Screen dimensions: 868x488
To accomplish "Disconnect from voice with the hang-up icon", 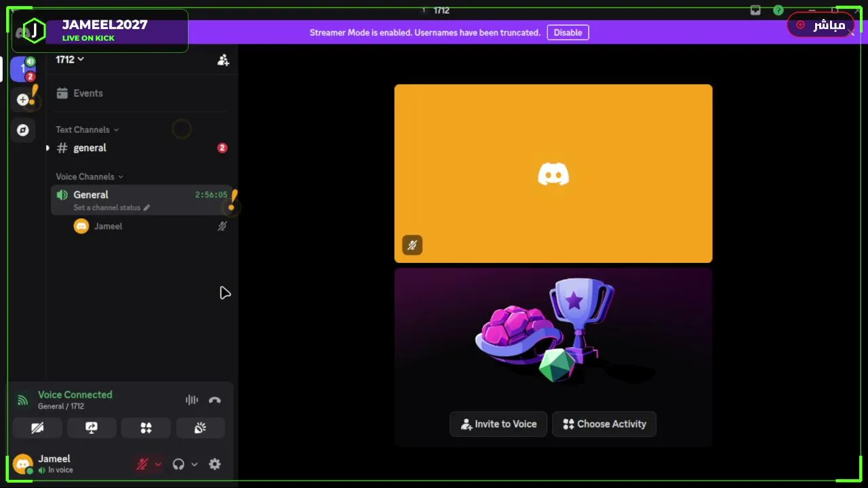I will point(215,400).
